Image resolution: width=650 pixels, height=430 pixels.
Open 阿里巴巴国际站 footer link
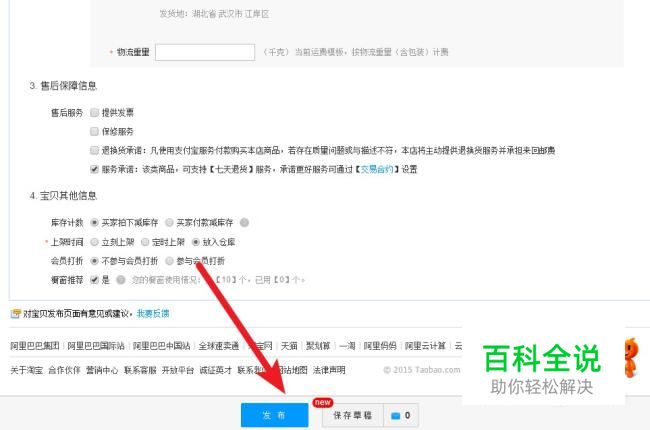[x=96, y=345]
